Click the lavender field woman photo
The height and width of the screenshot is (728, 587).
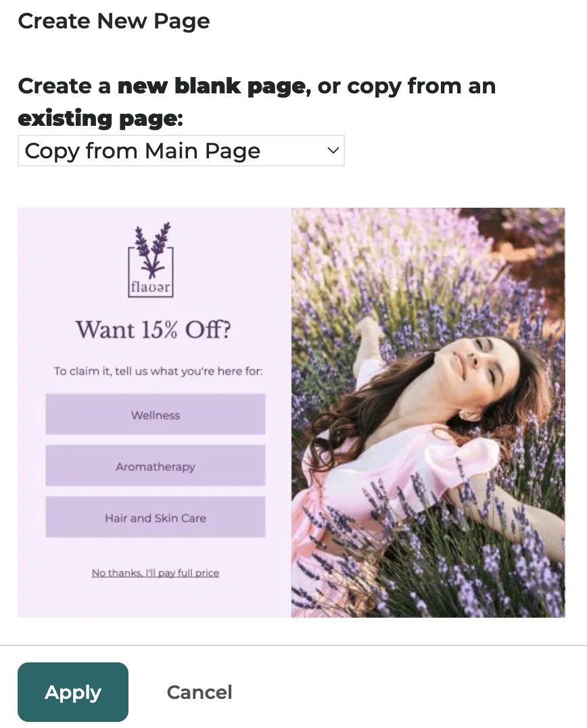pos(428,412)
